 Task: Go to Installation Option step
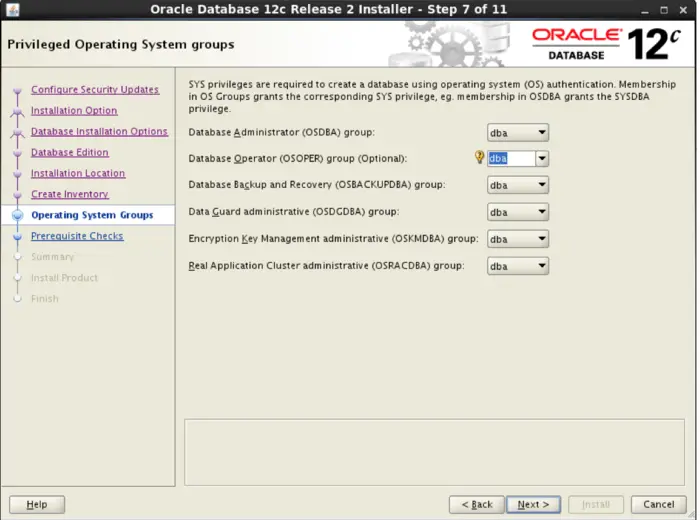pos(74,111)
